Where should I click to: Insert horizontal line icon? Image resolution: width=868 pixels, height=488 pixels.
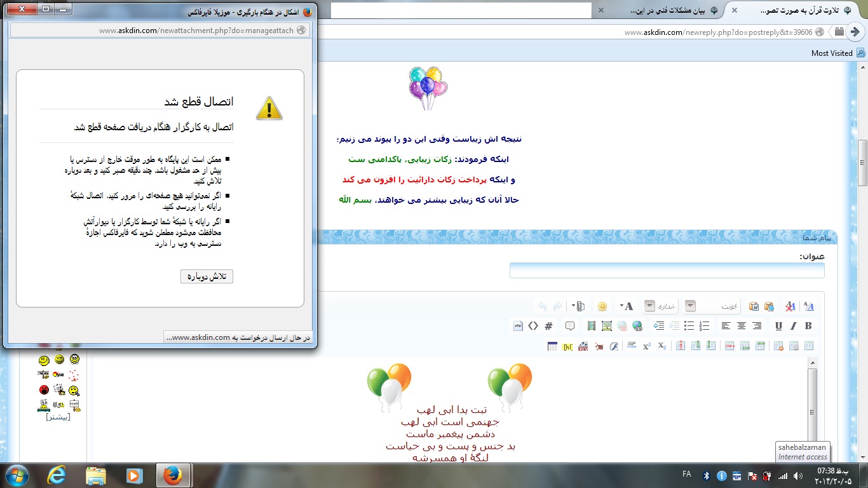point(632,345)
